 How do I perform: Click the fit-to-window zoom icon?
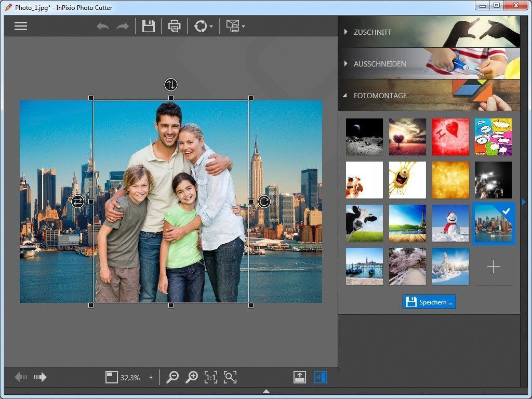230,378
